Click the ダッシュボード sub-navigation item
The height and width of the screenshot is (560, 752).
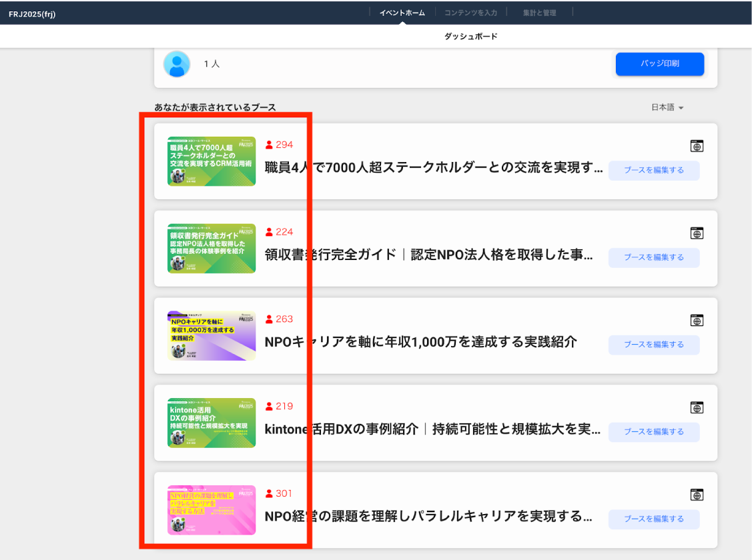pos(470,37)
